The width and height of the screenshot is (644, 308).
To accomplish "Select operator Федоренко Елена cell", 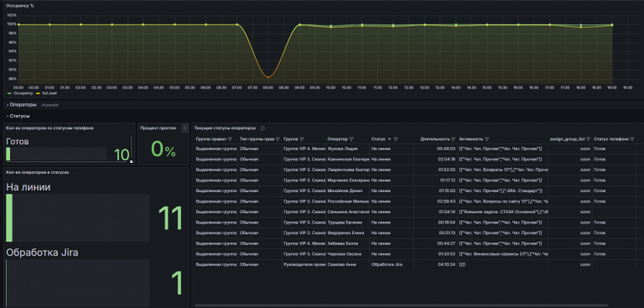I will [347, 232].
